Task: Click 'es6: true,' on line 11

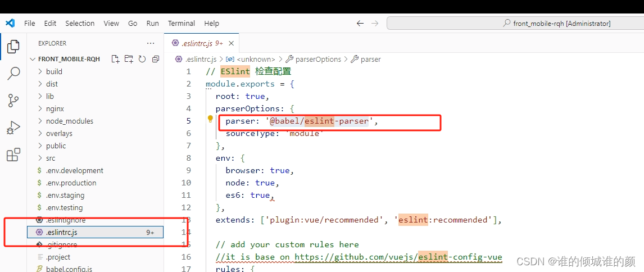Action: (250, 195)
